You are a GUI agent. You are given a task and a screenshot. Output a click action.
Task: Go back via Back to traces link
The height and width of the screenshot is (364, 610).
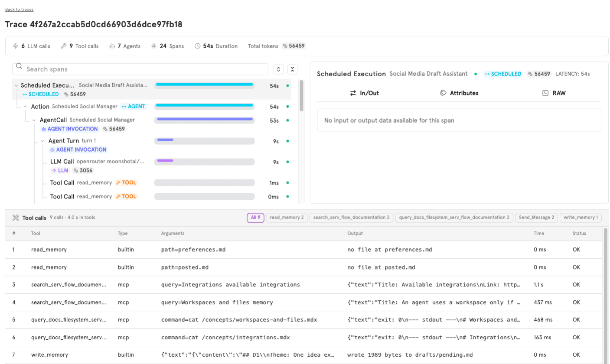pos(19,9)
